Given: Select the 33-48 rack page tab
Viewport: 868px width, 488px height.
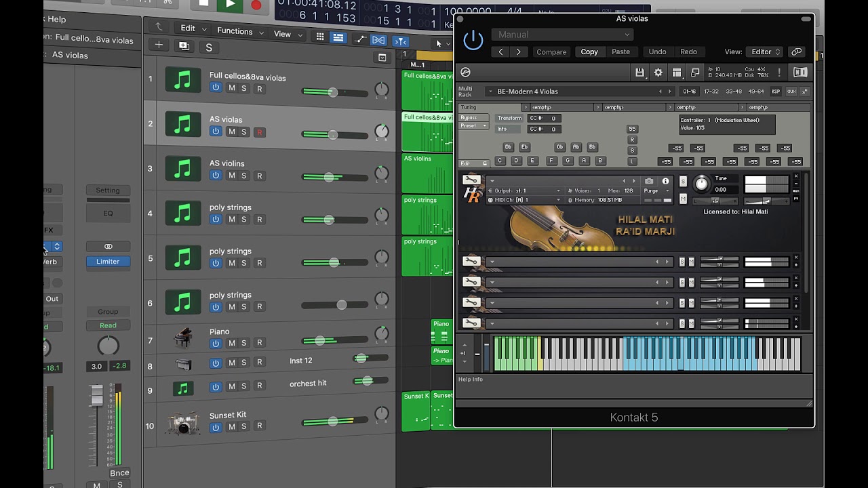Looking at the screenshot, I should pyautogui.click(x=733, y=91).
